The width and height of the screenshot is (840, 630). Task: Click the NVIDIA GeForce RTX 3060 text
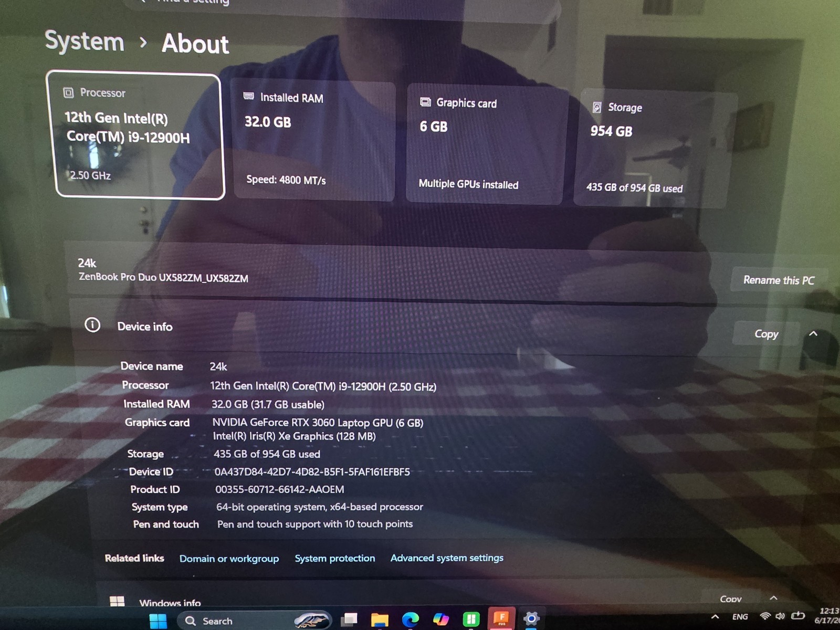318,423
